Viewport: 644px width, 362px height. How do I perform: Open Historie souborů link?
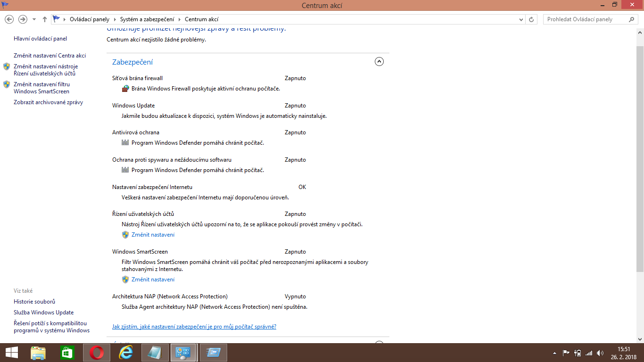coord(34,302)
